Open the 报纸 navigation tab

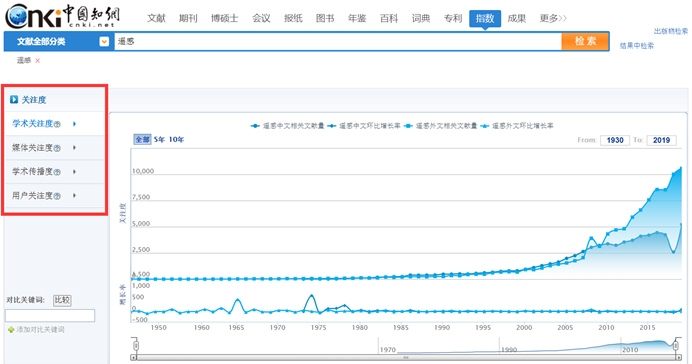(x=293, y=18)
